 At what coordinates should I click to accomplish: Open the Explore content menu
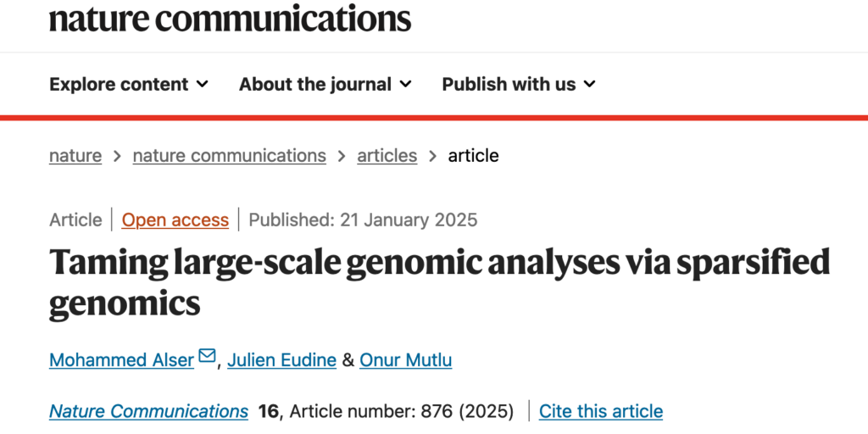pyautogui.click(x=129, y=84)
